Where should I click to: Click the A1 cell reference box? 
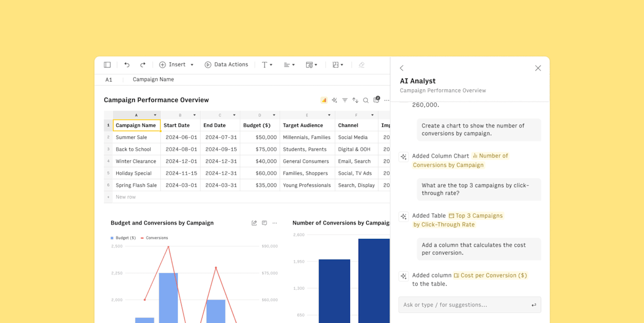(109, 80)
